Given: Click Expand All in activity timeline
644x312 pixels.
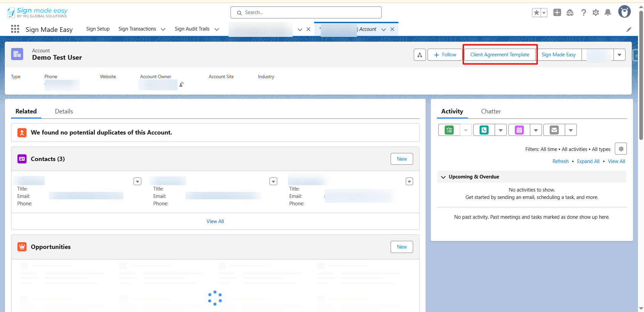Looking at the screenshot, I should pyautogui.click(x=588, y=161).
